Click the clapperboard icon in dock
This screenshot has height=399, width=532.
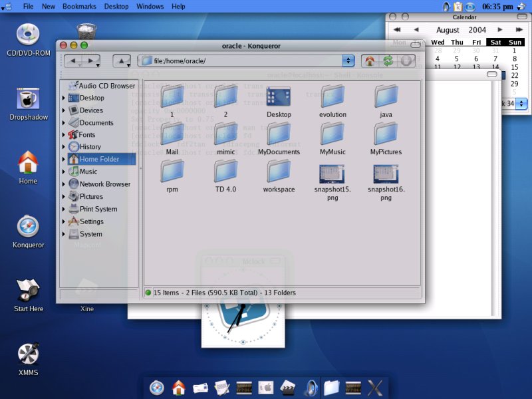[289, 388]
